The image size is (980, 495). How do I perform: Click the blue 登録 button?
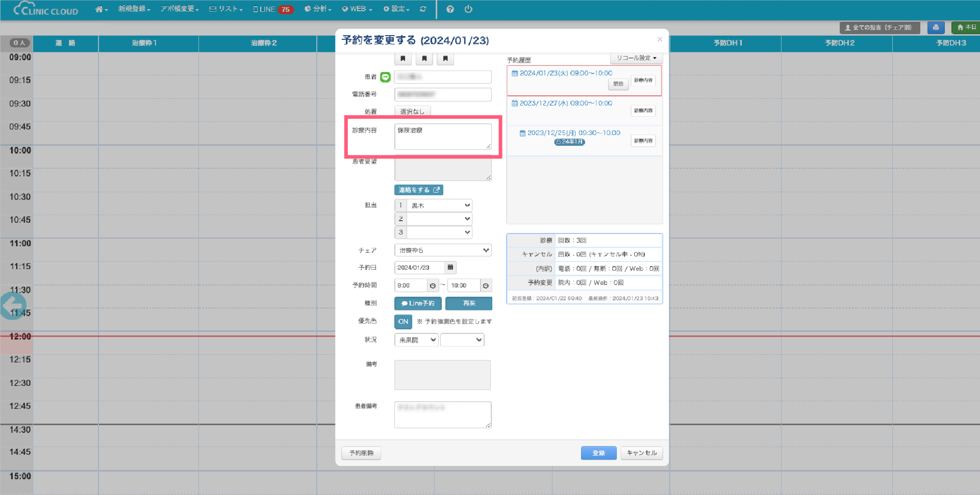pyautogui.click(x=598, y=453)
